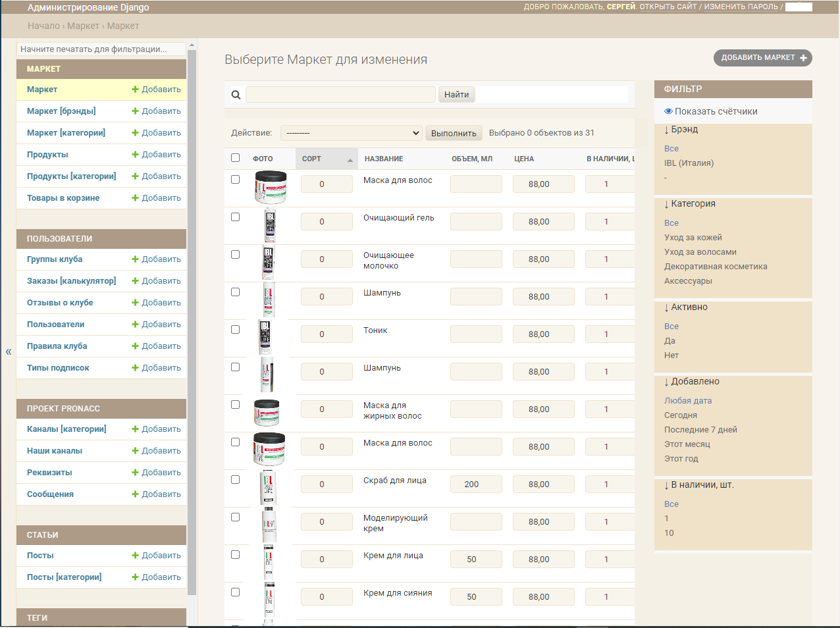Click the plus icon beside Посты [категории]
Screen dimensions: 840x628
[x=135, y=577]
